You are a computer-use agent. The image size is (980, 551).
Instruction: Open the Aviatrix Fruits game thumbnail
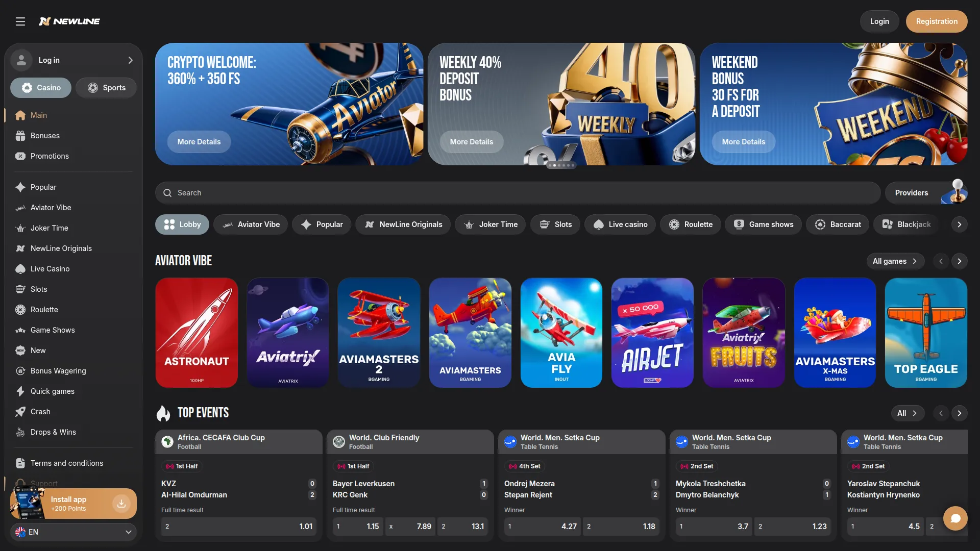(x=744, y=333)
